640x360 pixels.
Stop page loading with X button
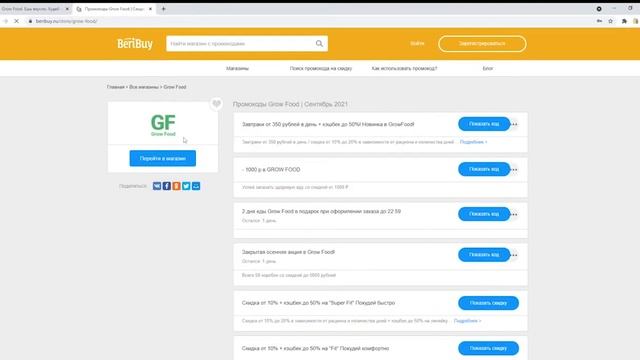click(16, 21)
